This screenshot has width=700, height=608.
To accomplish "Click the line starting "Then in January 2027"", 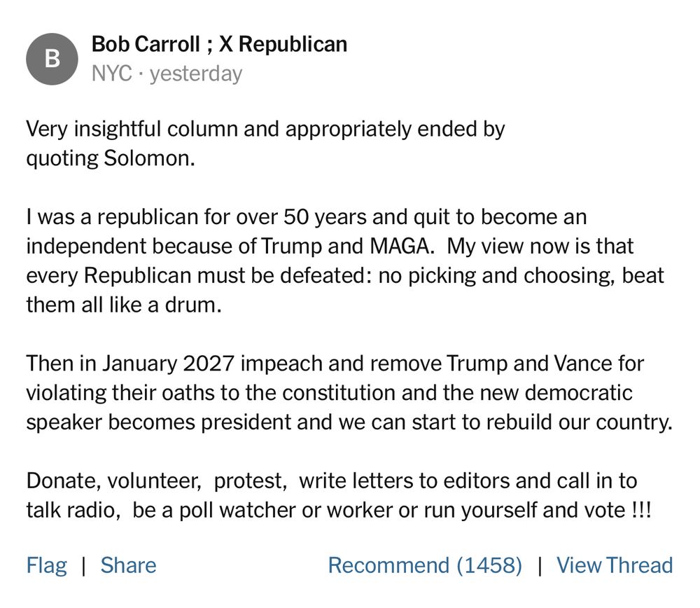I will pos(335,364).
